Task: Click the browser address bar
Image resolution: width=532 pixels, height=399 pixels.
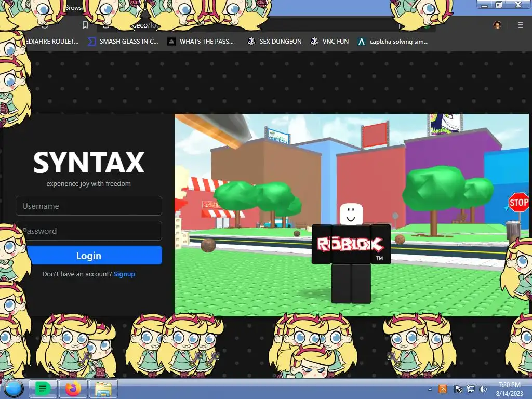Action: (265, 25)
